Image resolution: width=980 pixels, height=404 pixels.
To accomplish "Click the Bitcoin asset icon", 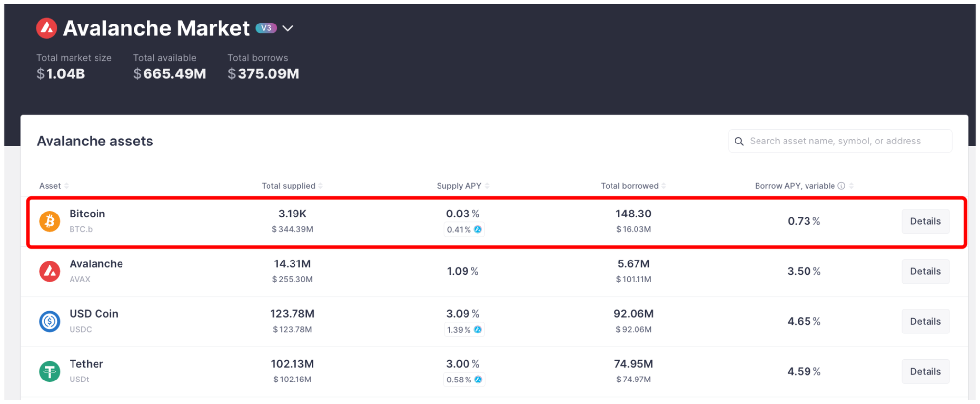I will pyautogui.click(x=49, y=221).
